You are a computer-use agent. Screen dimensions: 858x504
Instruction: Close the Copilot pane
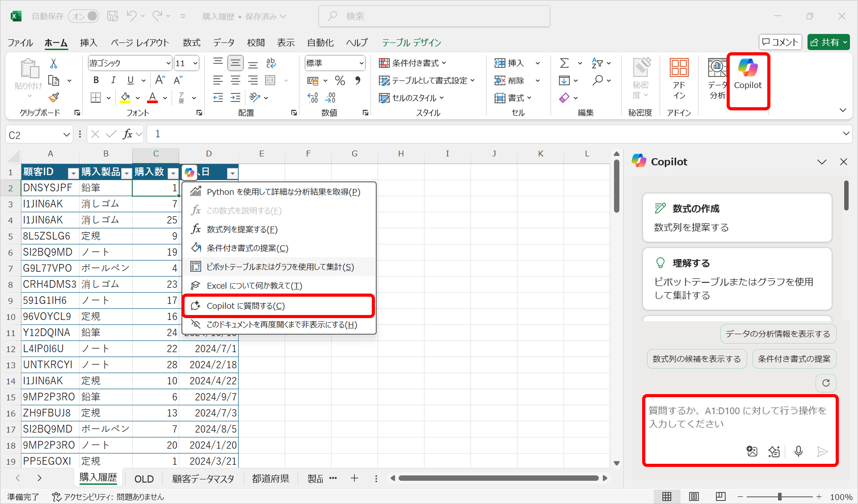click(843, 162)
